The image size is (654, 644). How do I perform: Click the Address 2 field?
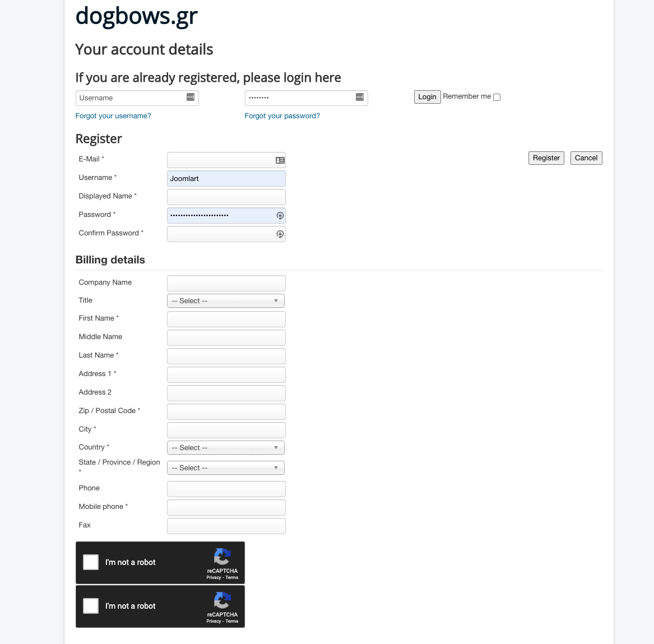(x=226, y=393)
